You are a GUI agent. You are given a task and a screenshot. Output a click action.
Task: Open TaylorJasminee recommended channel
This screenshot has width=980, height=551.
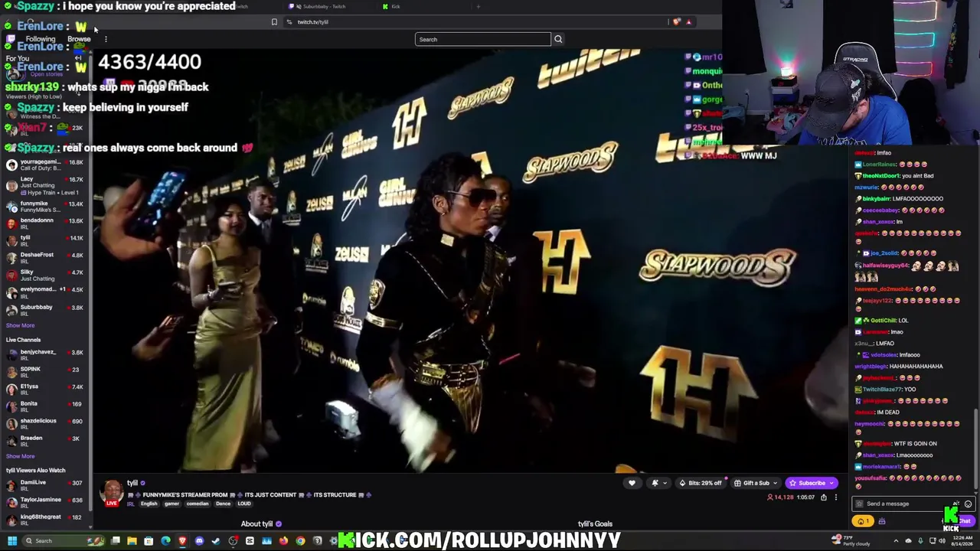click(x=46, y=502)
